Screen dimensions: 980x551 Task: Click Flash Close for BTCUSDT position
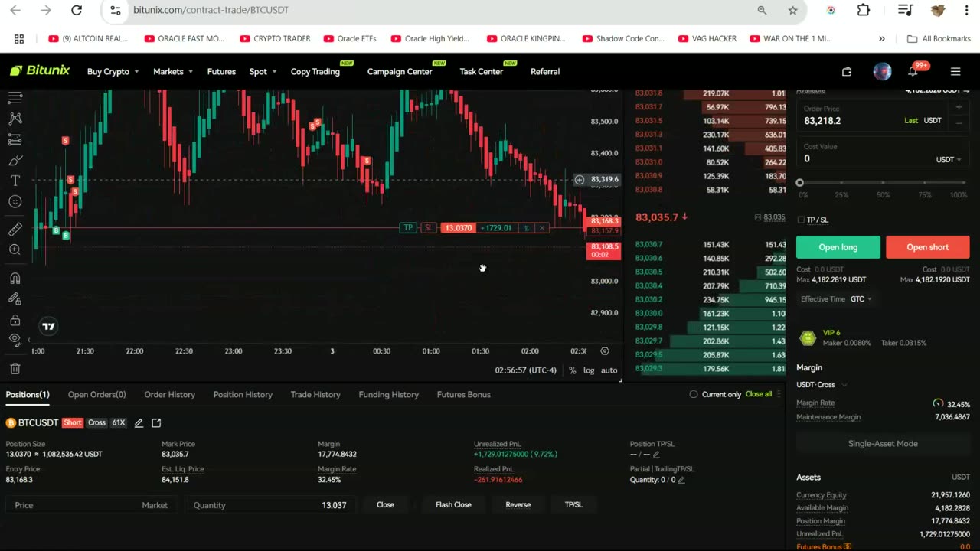(453, 504)
